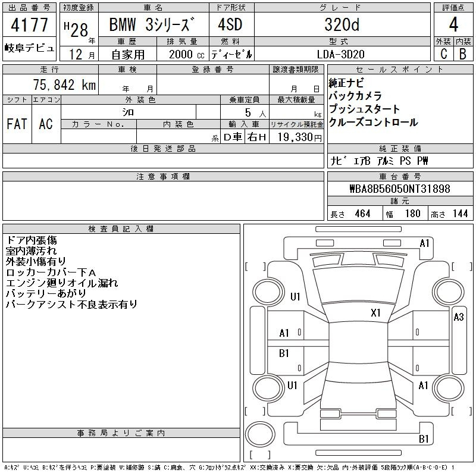
Task: Select the interior grade B cell
Action: 463,54
